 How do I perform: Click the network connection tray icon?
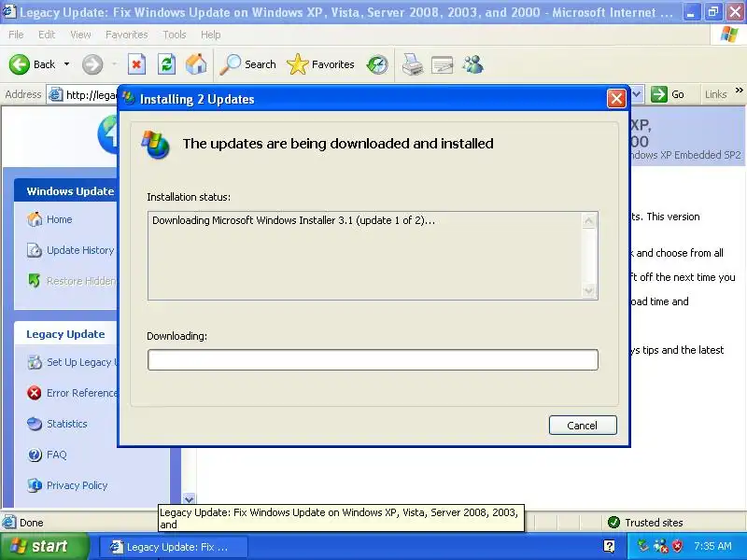click(x=660, y=546)
